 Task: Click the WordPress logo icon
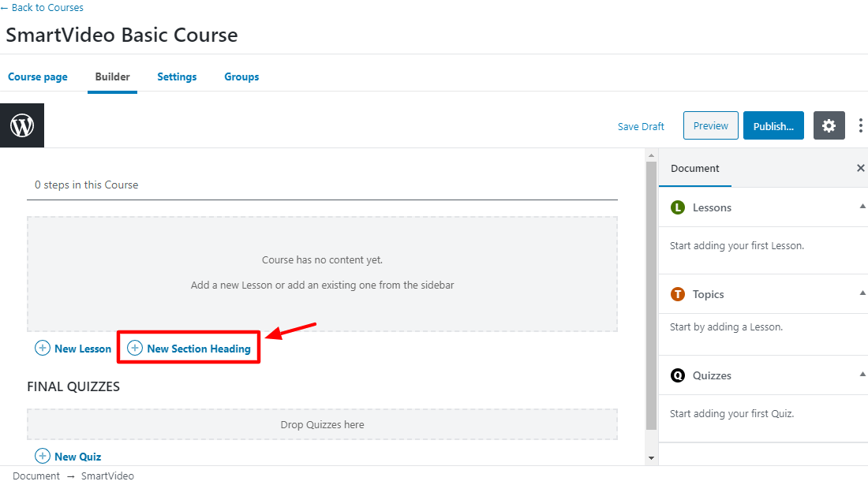pyautogui.click(x=22, y=125)
